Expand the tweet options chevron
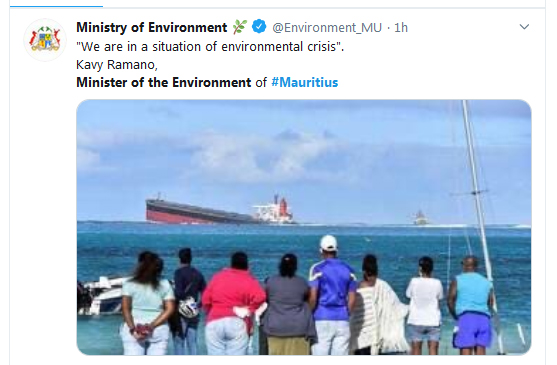 (524, 27)
